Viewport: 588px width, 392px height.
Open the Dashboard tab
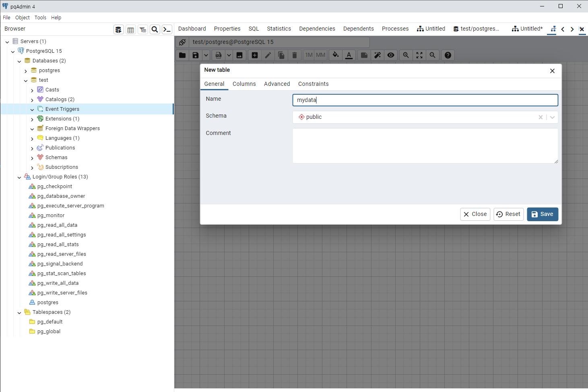[x=192, y=29]
